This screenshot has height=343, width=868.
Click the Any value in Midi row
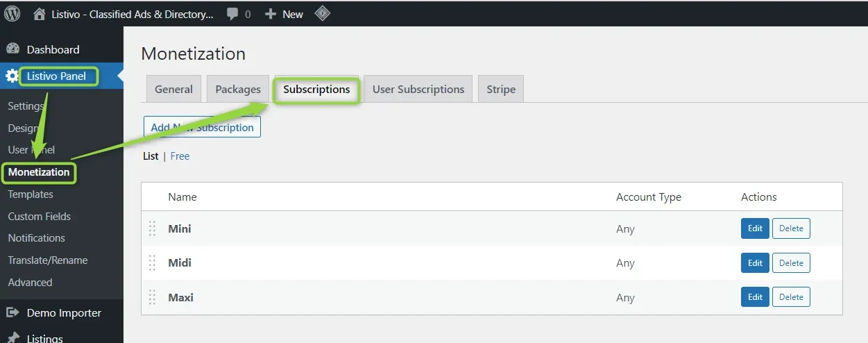625,263
